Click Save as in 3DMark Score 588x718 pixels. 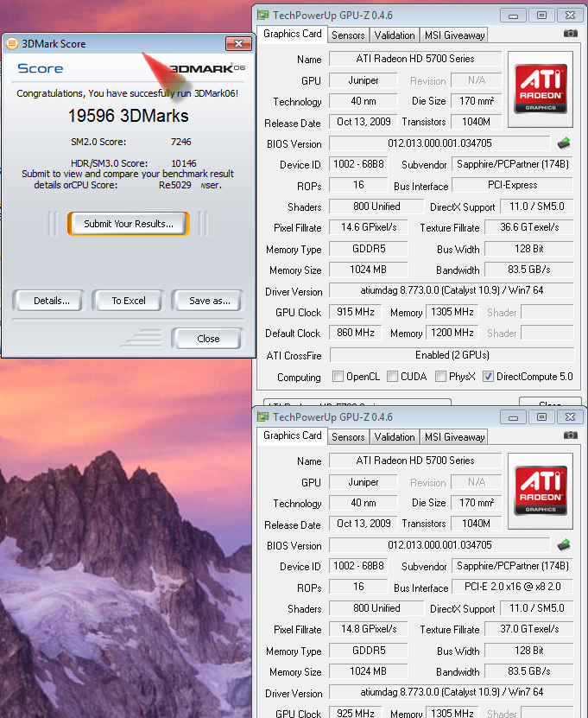[208, 301]
